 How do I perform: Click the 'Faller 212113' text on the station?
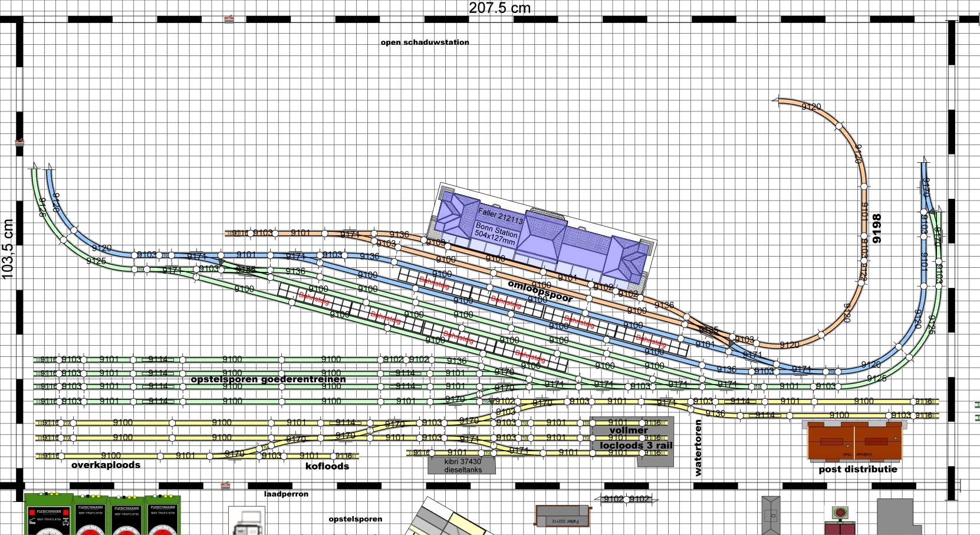tap(500, 216)
